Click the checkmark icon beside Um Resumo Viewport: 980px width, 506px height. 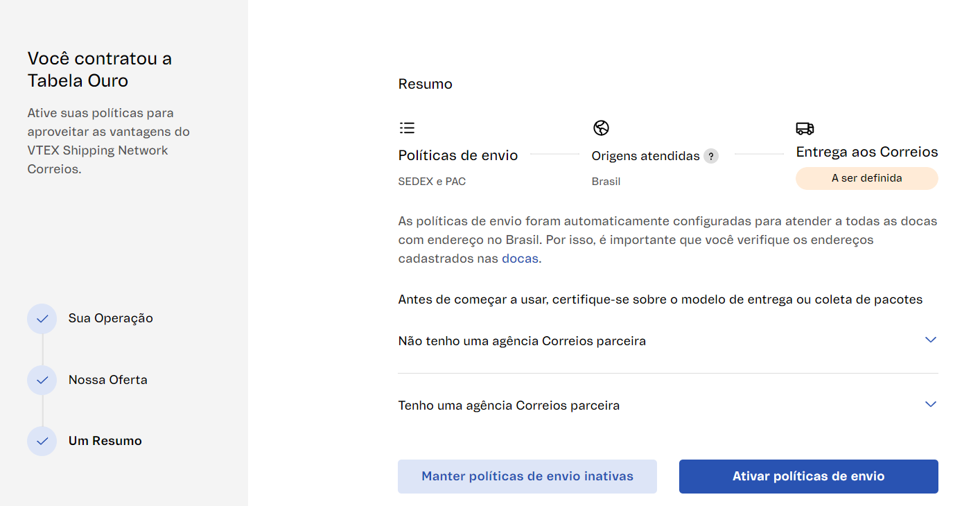[42, 441]
